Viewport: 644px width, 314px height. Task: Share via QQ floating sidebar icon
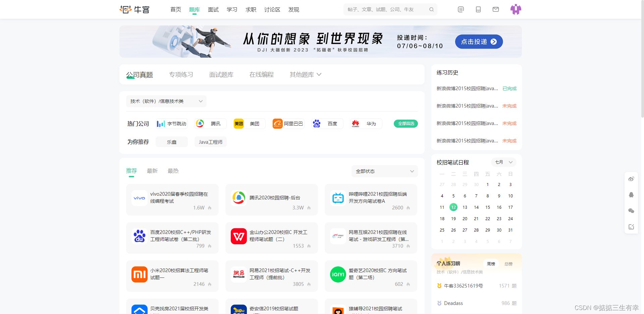(631, 195)
